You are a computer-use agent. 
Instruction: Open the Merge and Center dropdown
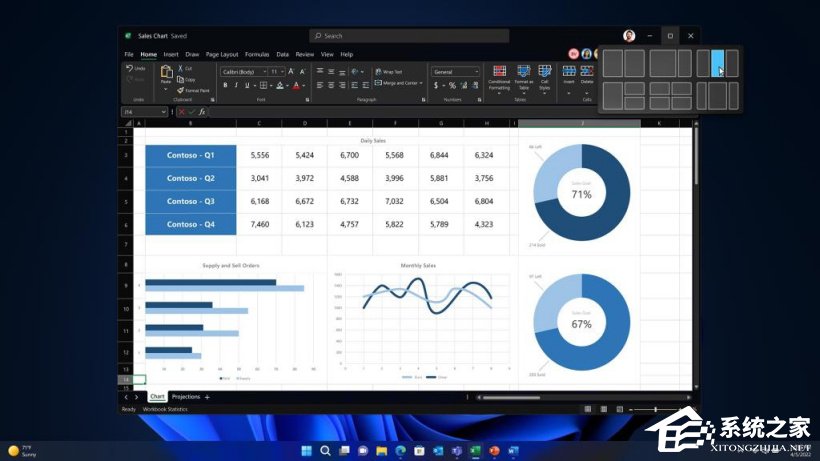pos(399,84)
